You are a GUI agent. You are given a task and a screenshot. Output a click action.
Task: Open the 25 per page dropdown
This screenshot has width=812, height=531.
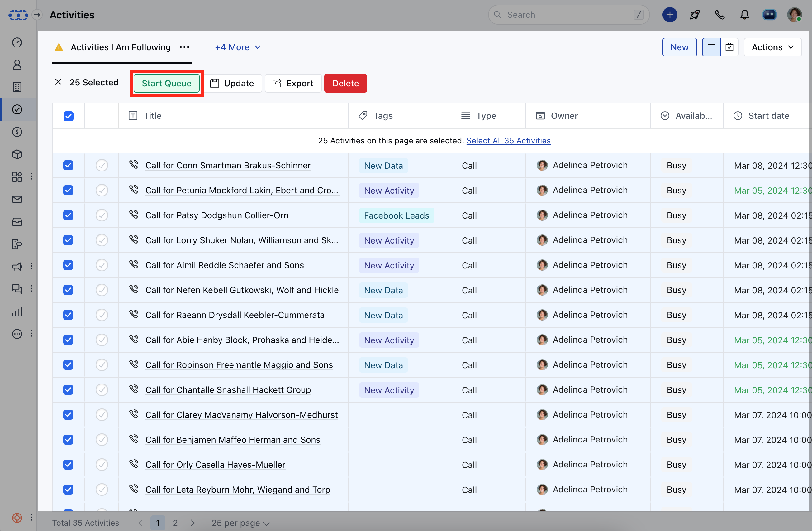click(x=240, y=523)
